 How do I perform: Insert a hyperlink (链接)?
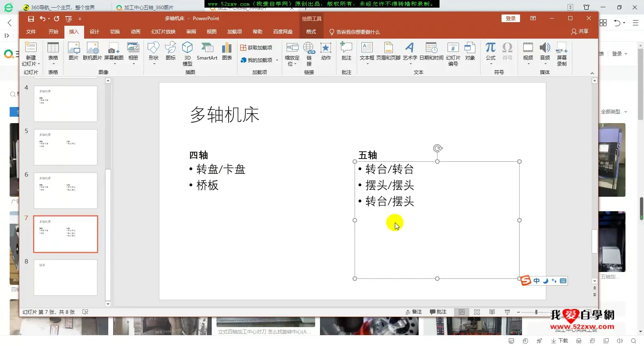click(309, 54)
